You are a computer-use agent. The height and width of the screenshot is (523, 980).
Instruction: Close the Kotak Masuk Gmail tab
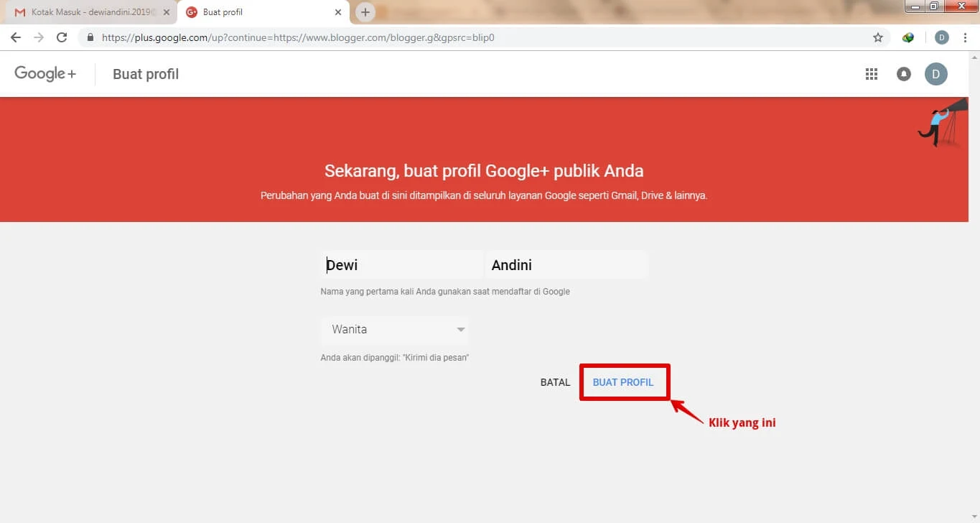click(167, 12)
